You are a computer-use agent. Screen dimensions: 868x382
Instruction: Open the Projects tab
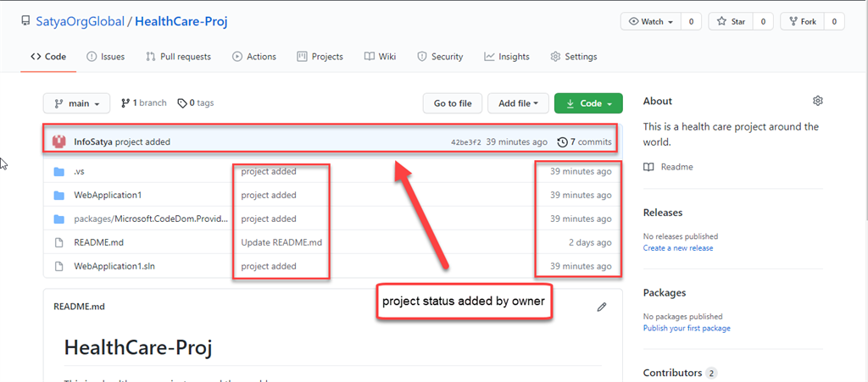point(320,57)
